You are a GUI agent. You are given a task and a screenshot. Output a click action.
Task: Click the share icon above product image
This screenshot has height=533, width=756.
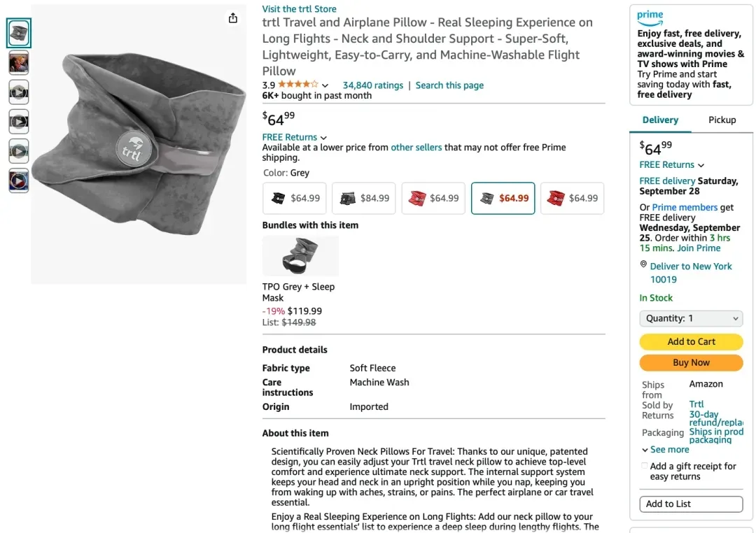[233, 19]
